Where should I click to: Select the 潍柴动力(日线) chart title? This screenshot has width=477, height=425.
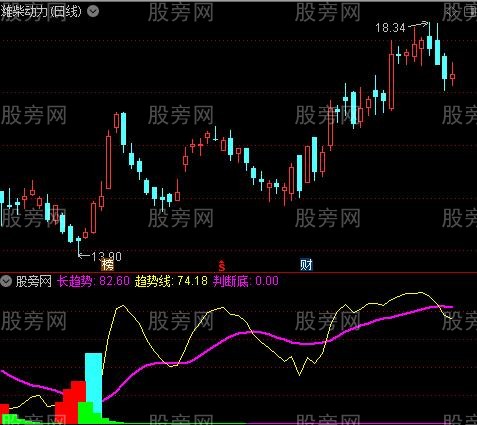[x=41, y=12]
